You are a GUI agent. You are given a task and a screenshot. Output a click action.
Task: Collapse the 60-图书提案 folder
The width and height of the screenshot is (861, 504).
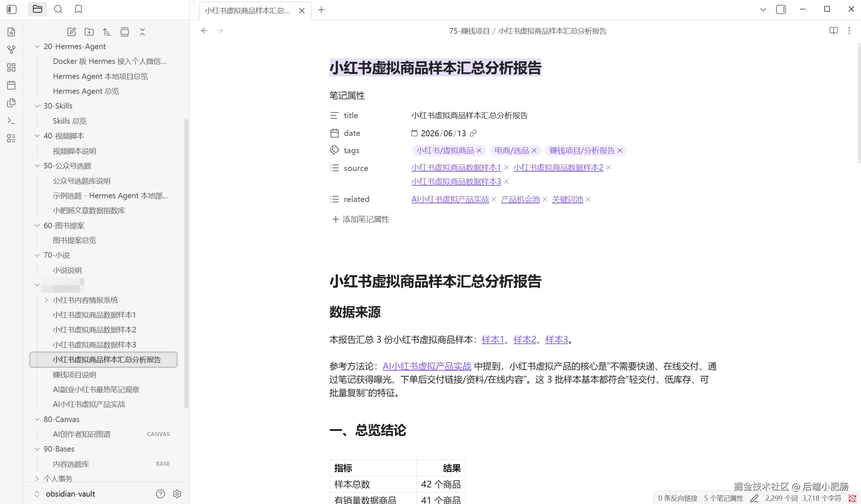37,226
